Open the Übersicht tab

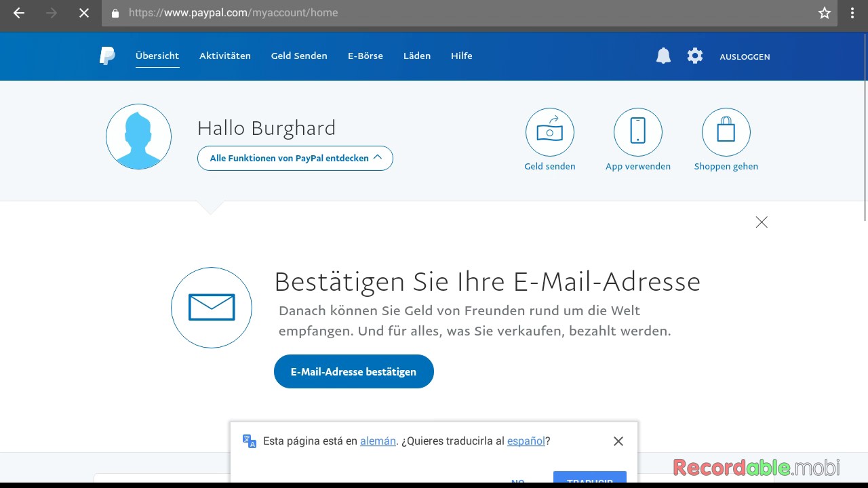point(157,56)
